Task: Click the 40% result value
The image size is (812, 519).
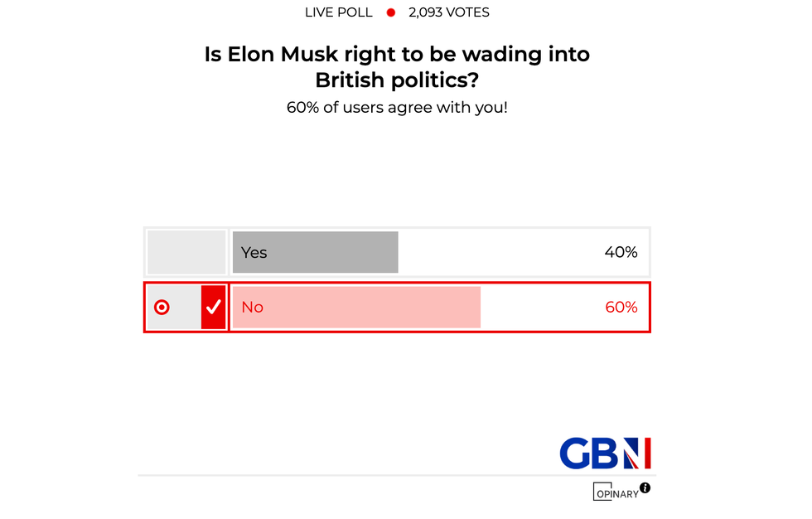Action: [621, 252]
